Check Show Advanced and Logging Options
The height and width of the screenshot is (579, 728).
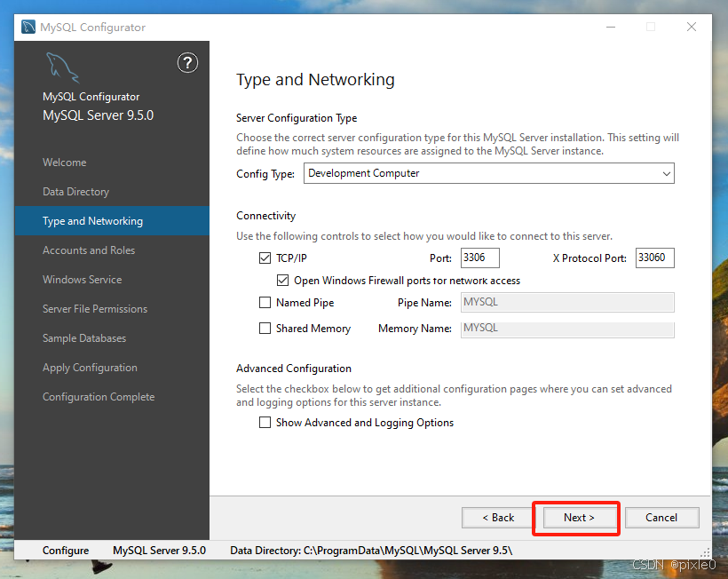click(x=265, y=423)
